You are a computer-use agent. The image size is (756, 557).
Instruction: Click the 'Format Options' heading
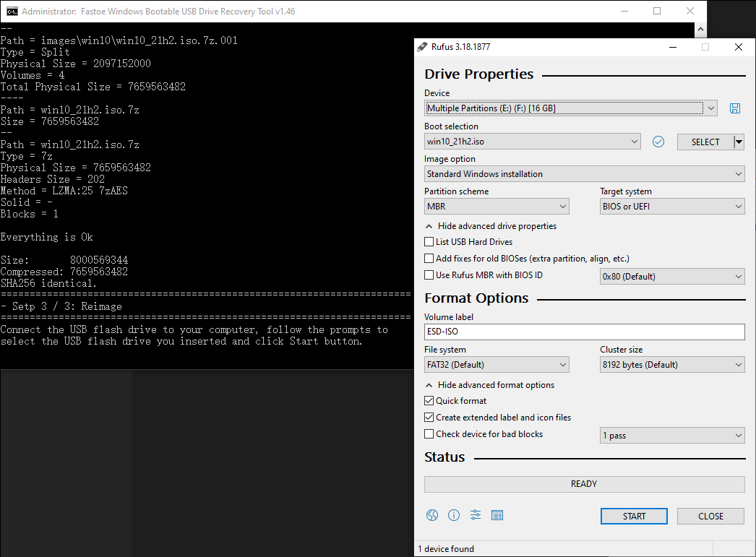coord(476,298)
